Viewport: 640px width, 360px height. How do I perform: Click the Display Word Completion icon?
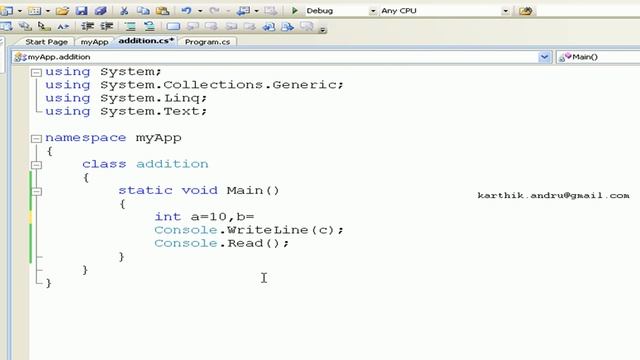tap(63, 27)
